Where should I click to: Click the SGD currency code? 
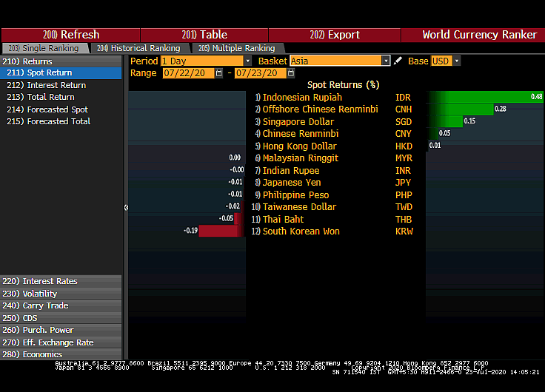click(x=403, y=121)
